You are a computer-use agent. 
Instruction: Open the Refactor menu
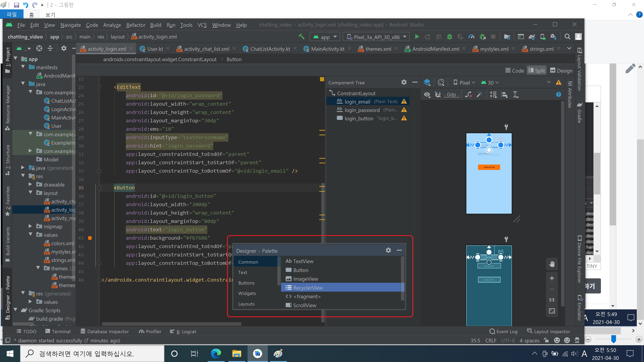pyautogui.click(x=136, y=25)
